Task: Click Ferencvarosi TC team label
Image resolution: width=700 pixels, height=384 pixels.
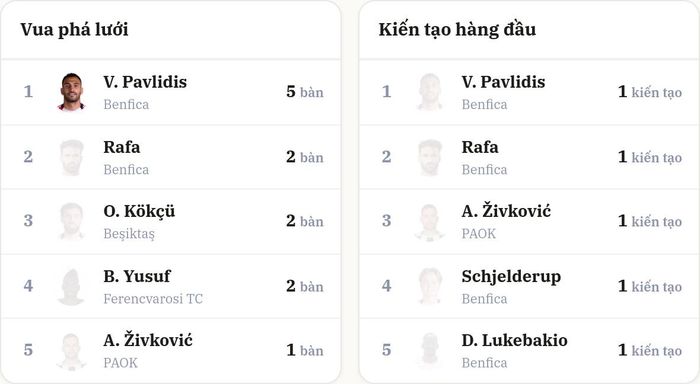Action: pos(153,299)
